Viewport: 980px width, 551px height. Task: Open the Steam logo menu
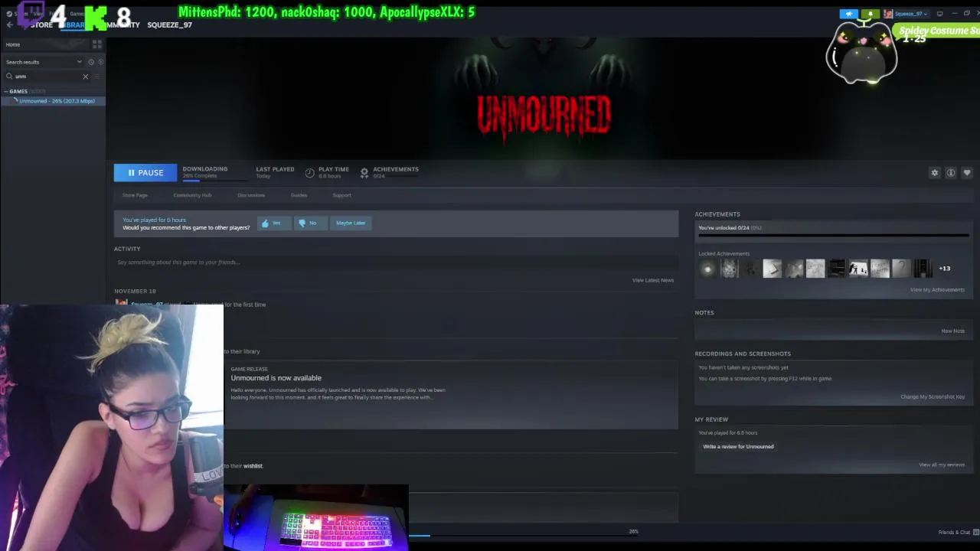[10, 14]
